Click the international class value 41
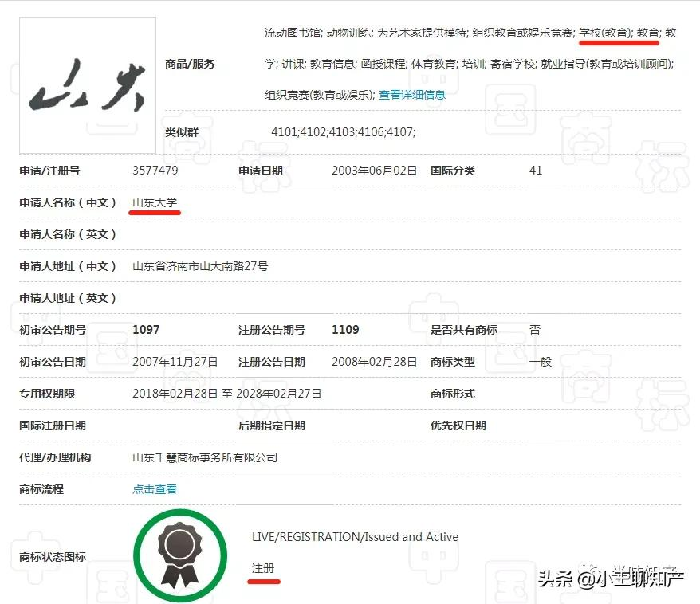This screenshot has height=604, width=700. click(536, 171)
